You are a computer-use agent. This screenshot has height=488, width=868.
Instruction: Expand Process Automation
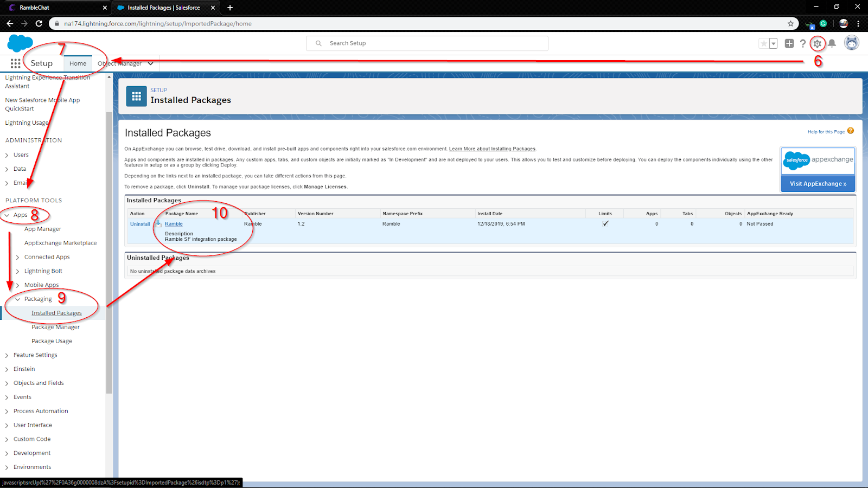(x=7, y=412)
